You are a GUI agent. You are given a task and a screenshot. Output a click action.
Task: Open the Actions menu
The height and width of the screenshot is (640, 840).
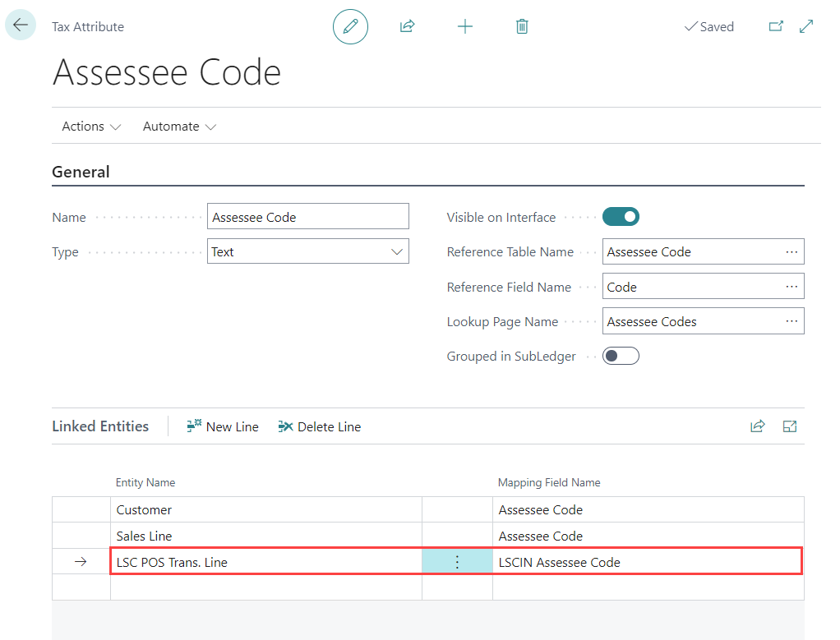[91, 127]
